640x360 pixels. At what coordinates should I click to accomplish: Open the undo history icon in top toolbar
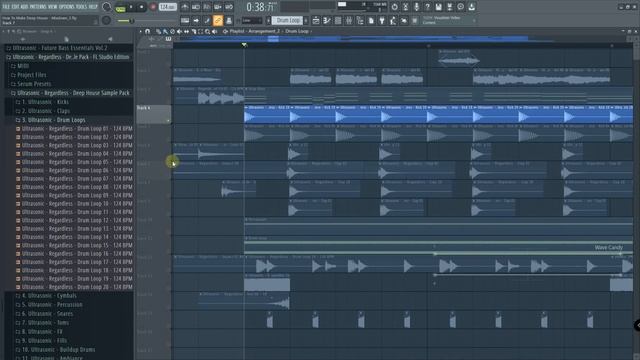(394, 7)
